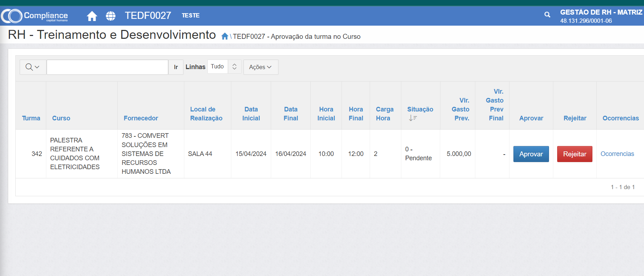
Task: Click the Vlr. Gasto Prev. column header
Action: [x=460, y=109]
